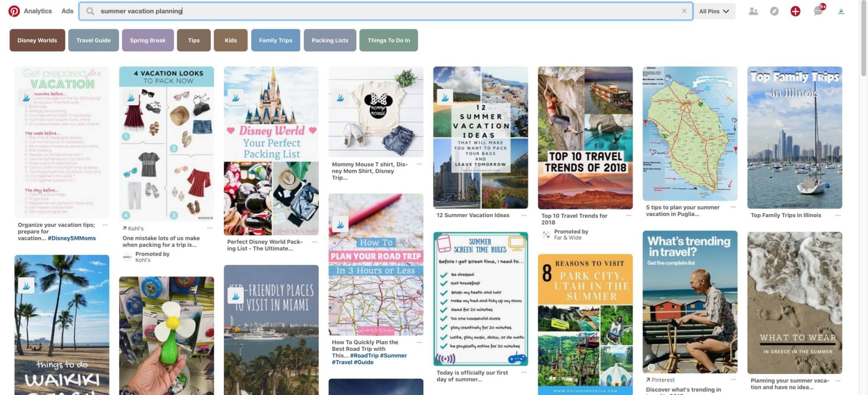Open more options for Perfect Disney World Packing pin
Screen dimensions: 868x395
(314, 242)
